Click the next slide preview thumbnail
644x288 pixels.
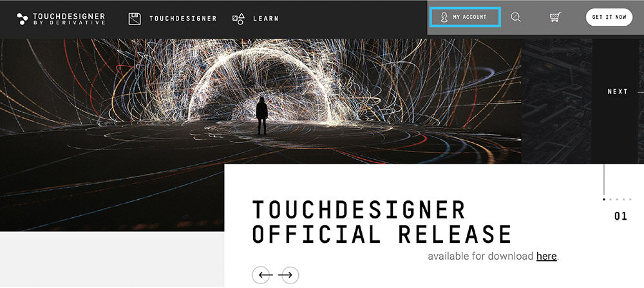click(x=556, y=101)
